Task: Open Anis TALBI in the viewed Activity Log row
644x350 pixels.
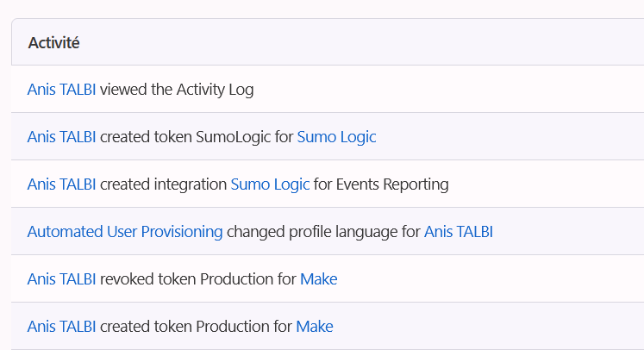Action: pos(62,89)
